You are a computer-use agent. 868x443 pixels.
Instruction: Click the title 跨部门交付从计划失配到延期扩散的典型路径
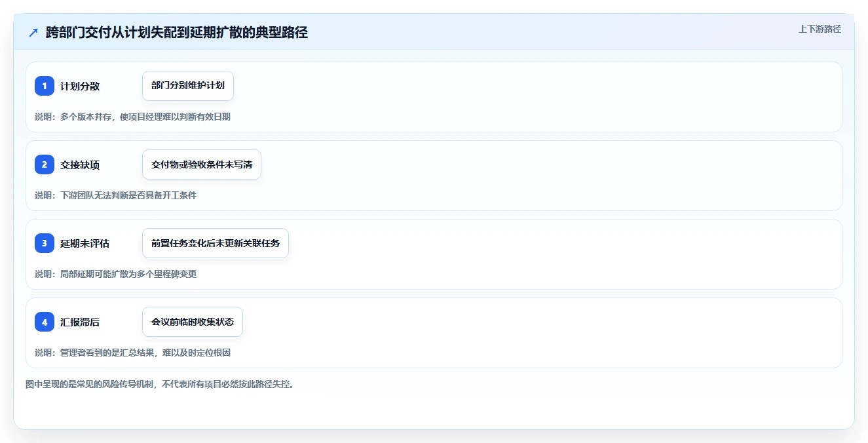pyautogui.click(x=177, y=33)
